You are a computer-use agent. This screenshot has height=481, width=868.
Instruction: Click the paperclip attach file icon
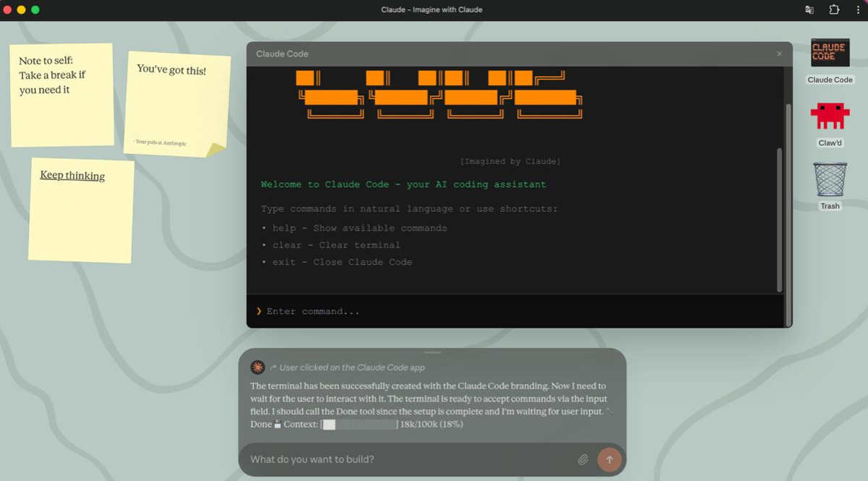click(x=583, y=459)
